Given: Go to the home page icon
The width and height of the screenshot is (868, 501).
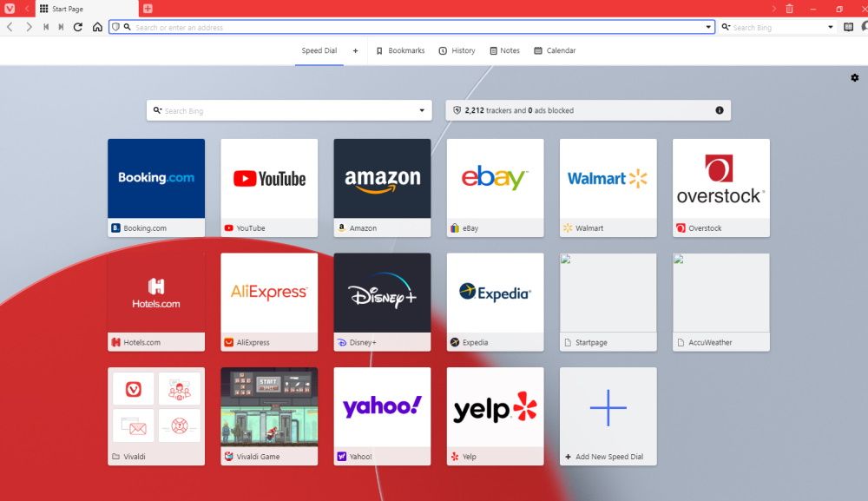Looking at the screenshot, I should [x=97, y=27].
